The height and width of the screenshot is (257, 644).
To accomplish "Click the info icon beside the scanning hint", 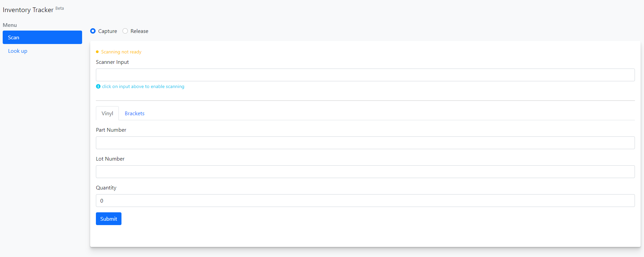I will pos(98,86).
